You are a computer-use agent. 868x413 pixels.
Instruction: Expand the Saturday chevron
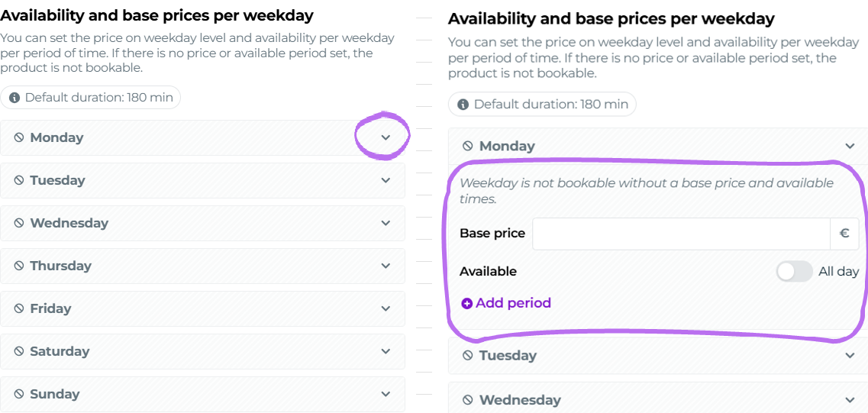coord(386,352)
